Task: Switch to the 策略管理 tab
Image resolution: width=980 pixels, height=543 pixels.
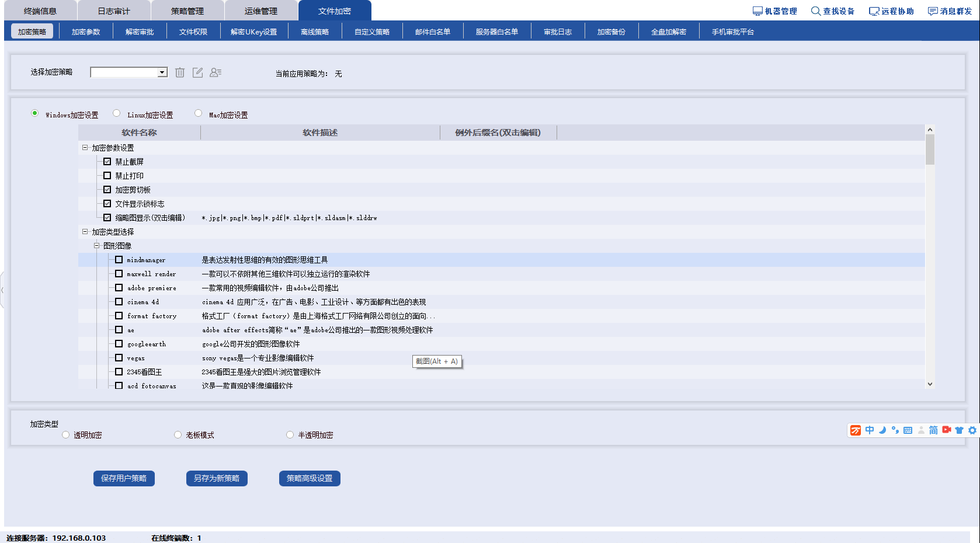Action: 187,11
